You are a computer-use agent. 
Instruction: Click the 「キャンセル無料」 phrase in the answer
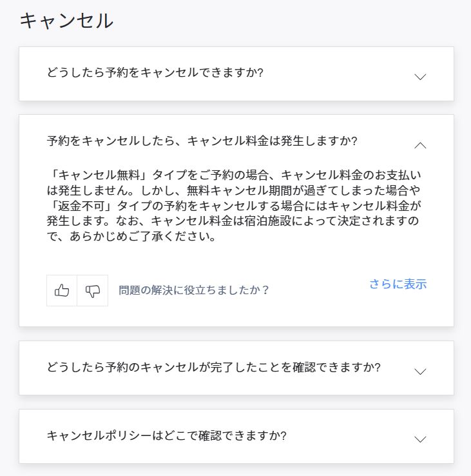(x=98, y=175)
